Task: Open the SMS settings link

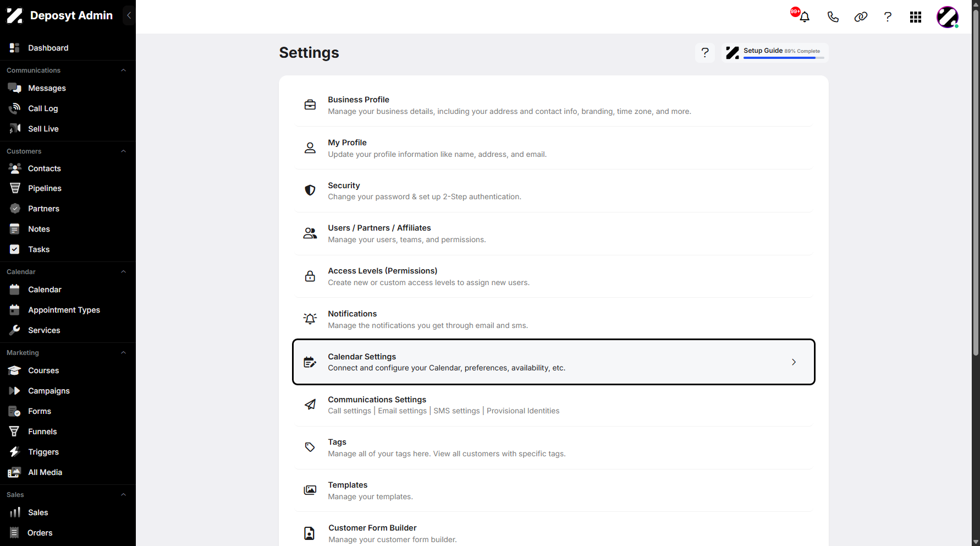Action: (x=456, y=411)
